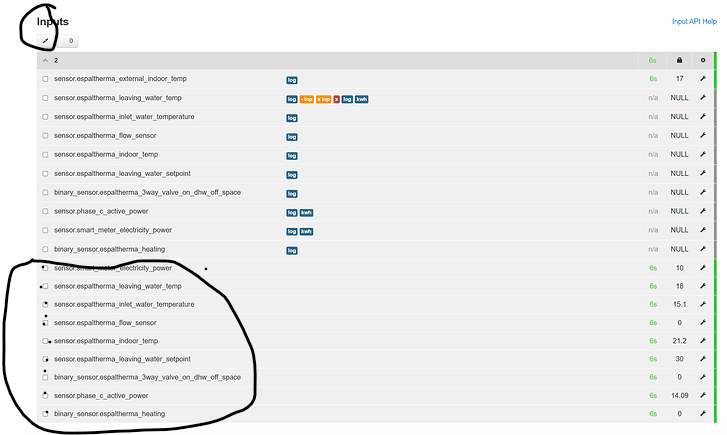Open wrench config for external_indoor_temp input
The image size is (727, 435).
coord(702,79)
